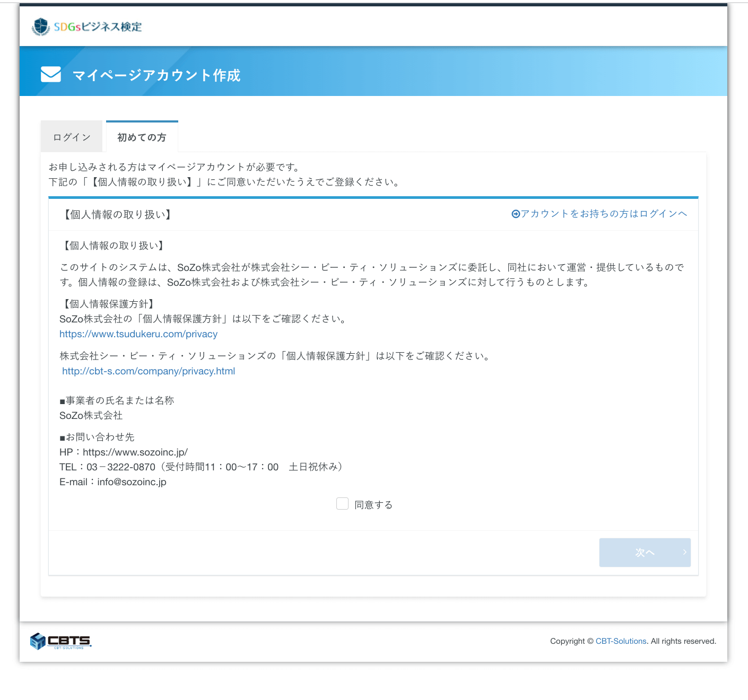Open the cbt-s.com company privacy link
The height and width of the screenshot is (700, 748).
149,371
